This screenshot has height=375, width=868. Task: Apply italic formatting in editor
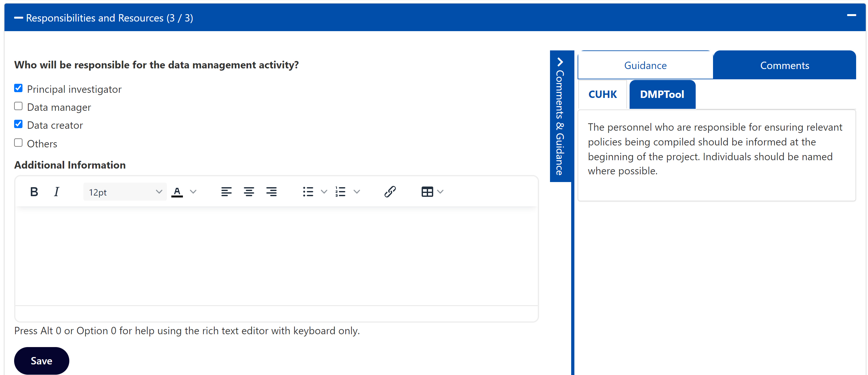point(56,192)
